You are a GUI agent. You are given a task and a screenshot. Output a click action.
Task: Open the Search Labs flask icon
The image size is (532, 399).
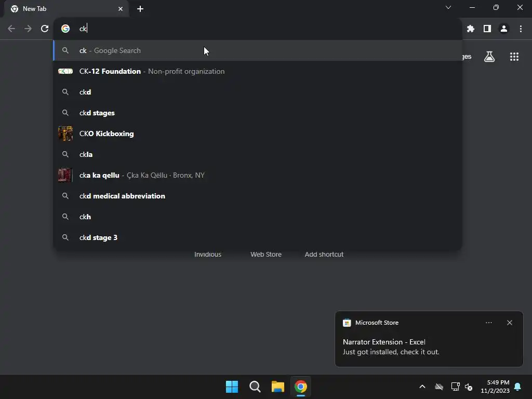point(489,57)
